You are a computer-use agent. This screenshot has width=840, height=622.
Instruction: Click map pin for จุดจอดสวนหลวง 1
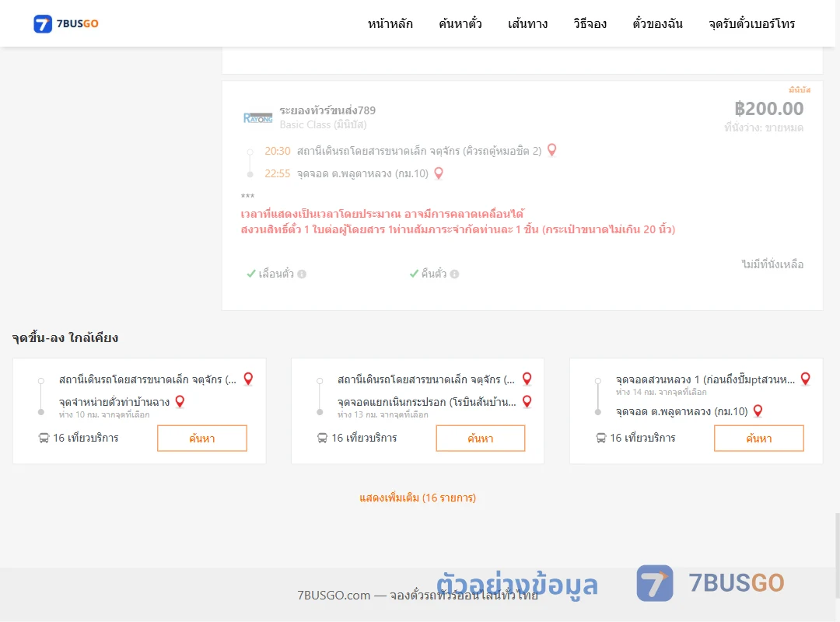point(805,379)
